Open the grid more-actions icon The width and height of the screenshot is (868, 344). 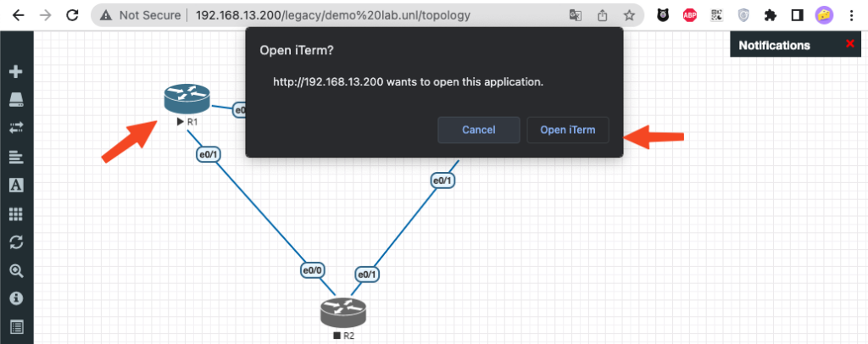coord(17,214)
